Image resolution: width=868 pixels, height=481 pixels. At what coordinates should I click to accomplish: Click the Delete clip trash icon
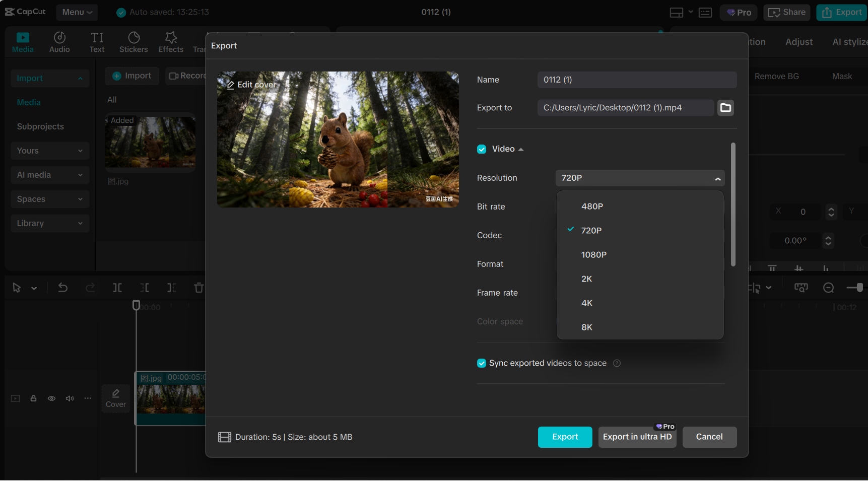(x=198, y=288)
